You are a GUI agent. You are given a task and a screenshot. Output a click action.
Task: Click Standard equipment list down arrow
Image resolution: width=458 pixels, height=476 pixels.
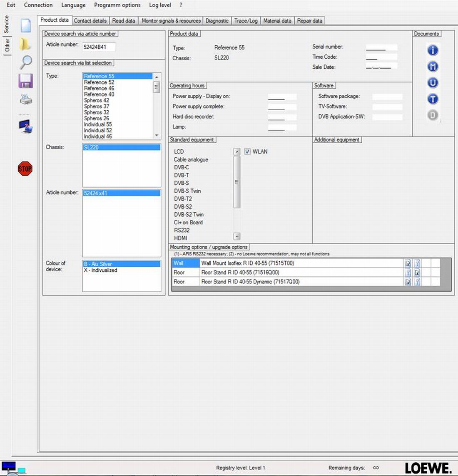[237, 236]
